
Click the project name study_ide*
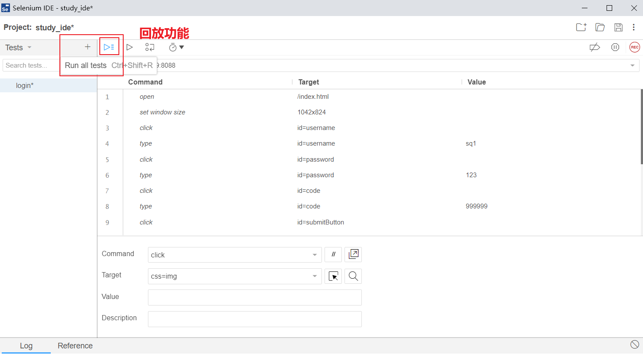[55, 28]
